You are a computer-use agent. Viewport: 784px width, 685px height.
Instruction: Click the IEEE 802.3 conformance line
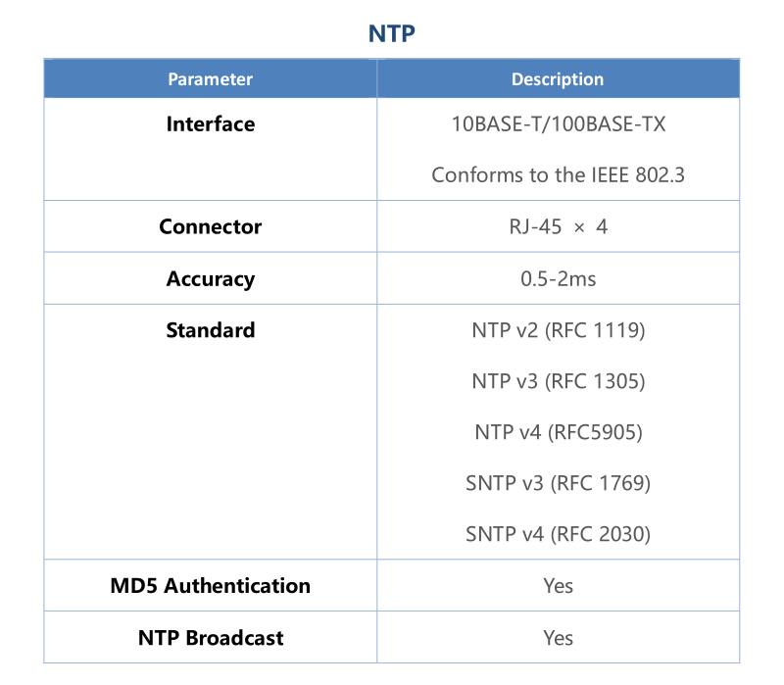tap(558, 175)
